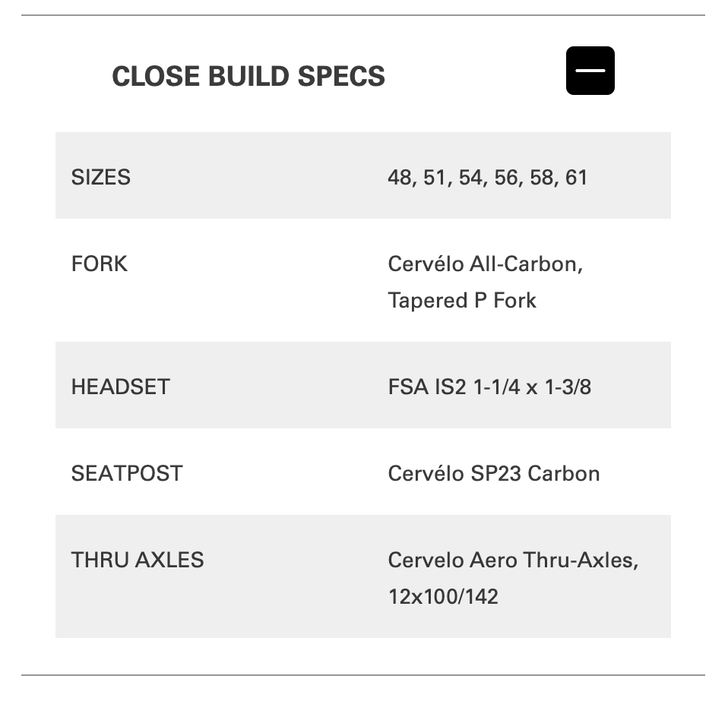The width and height of the screenshot is (728, 723).
Task: Click the FSA IS2 1-1/4 x 1-3/8 value
Action: click(x=489, y=387)
